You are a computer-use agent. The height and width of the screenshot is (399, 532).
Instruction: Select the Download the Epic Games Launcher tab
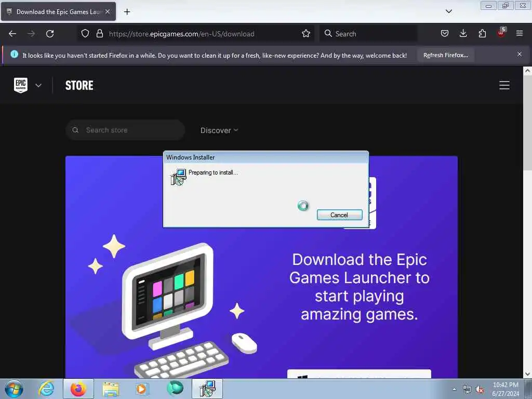pyautogui.click(x=58, y=11)
